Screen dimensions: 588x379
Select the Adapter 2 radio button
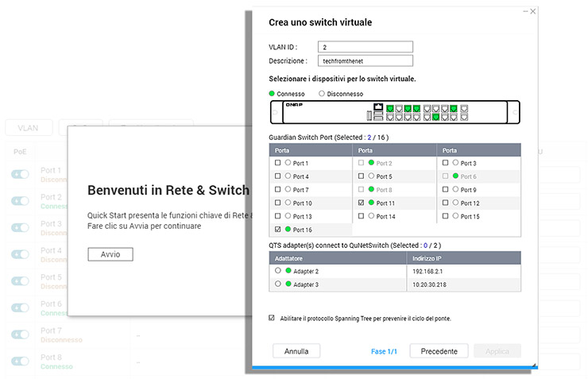277,271
